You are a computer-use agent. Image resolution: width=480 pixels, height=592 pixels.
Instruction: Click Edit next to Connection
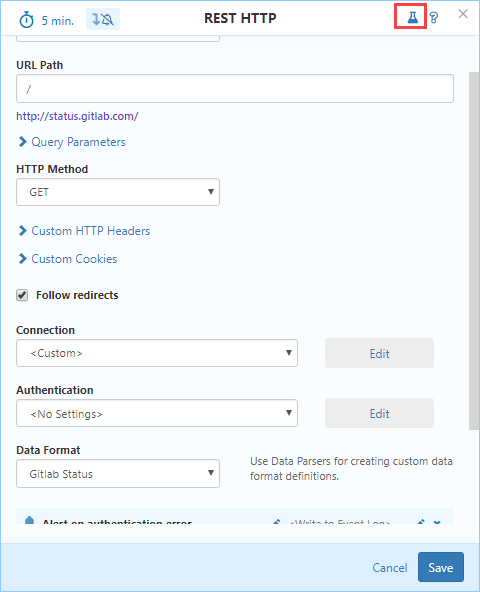[x=379, y=353]
